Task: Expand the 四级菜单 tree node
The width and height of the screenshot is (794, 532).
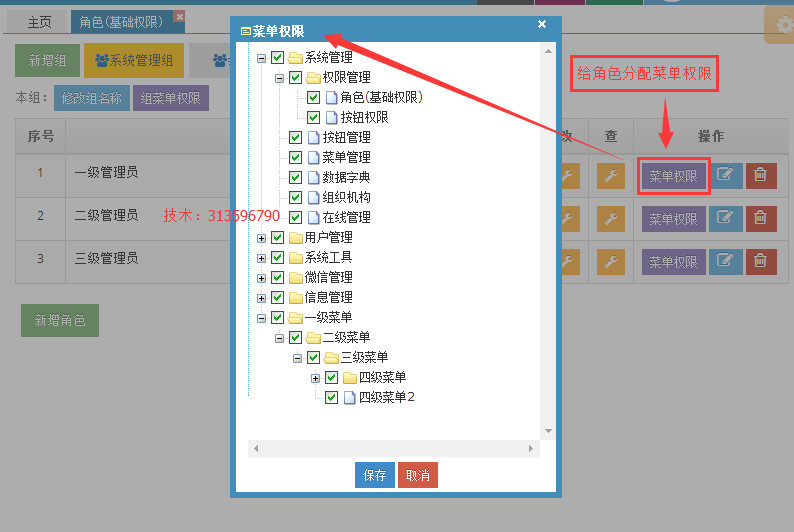Action: click(x=315, y=378)
